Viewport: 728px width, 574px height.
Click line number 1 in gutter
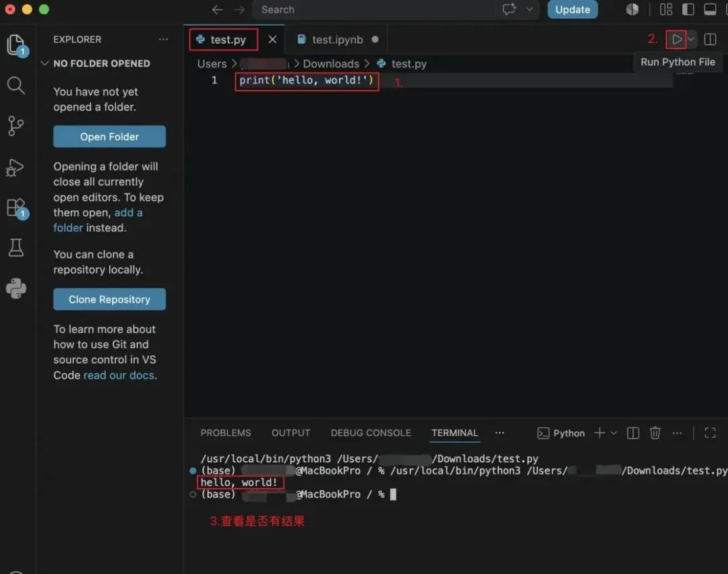tap(214, 80)
